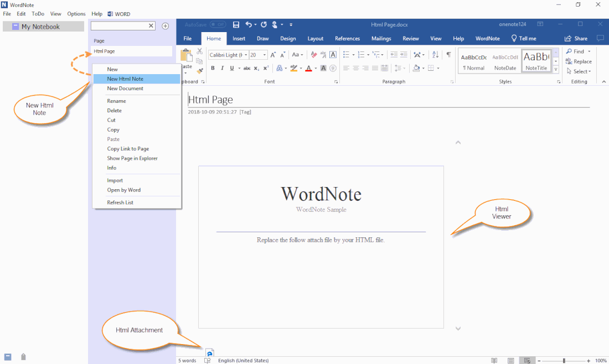The image size is (609, 364).
Task: Apply subscript formatting
Action: click(x=256, y=68)
